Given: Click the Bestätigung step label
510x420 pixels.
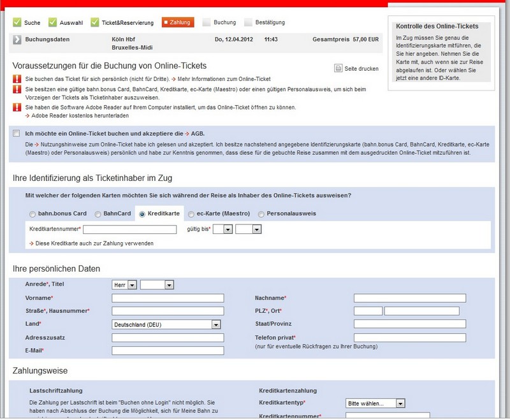Looking at the screenshot, I should [x=270, y=22].
